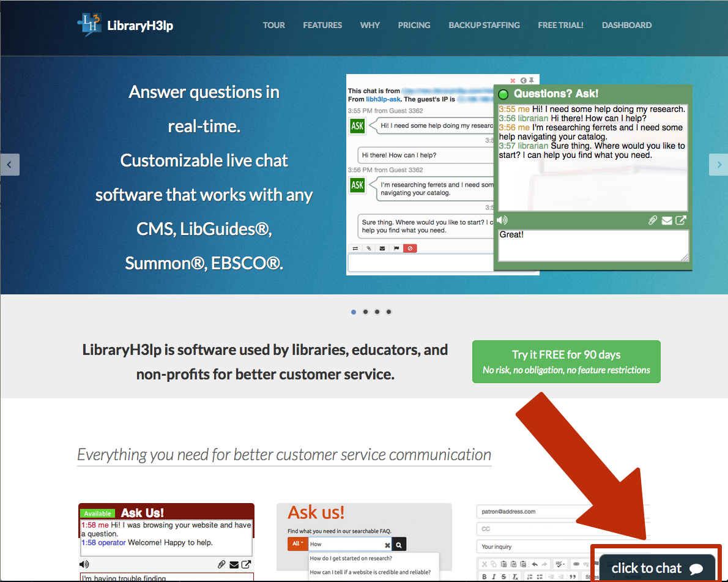Toggle strikethrough in the email reply toolbar
The height and width of the screenshot is (582, 728).
(503, 576)
